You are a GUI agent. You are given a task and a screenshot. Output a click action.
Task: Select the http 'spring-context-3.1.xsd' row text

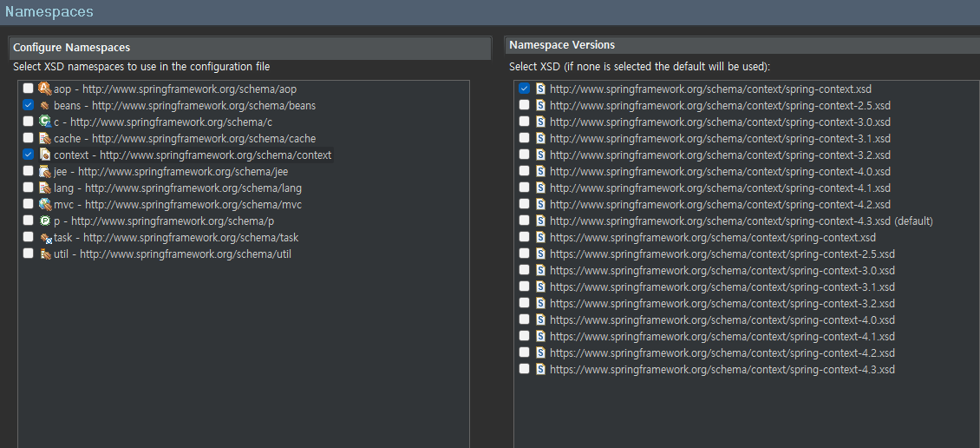coord(720,139)
